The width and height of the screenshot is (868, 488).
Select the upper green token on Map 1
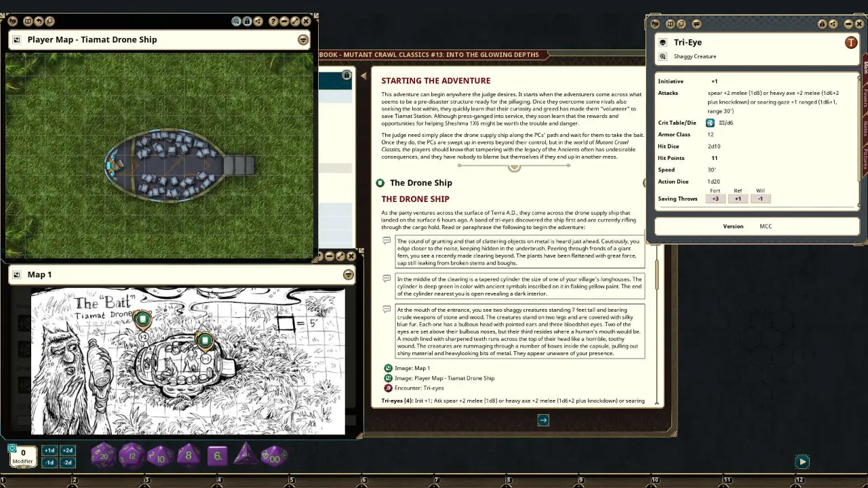click(x=142, y=319)
